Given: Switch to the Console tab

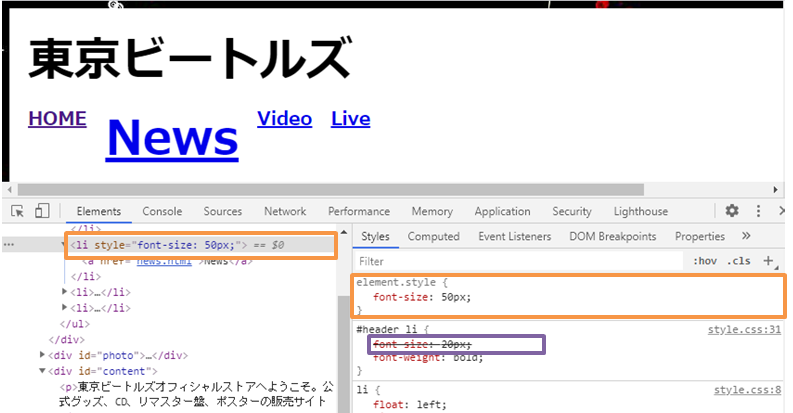Looking at the screenshot, I should click(162, 211).
